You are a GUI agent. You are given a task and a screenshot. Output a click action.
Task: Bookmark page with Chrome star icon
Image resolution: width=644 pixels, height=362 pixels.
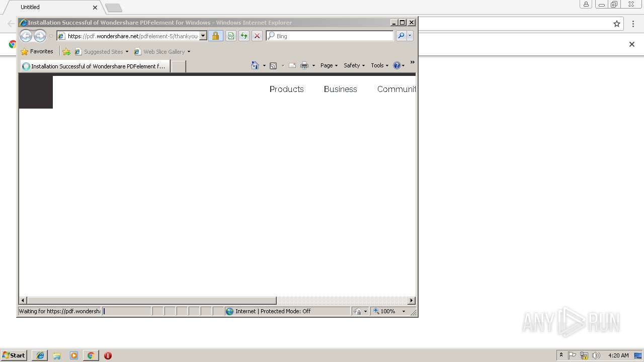(x=617, y=24)
